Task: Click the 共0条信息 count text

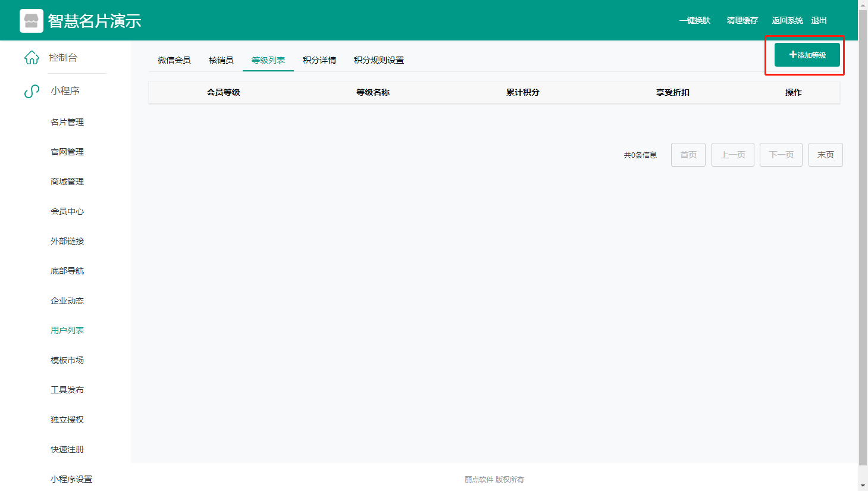Action: (x=640, y=155)
